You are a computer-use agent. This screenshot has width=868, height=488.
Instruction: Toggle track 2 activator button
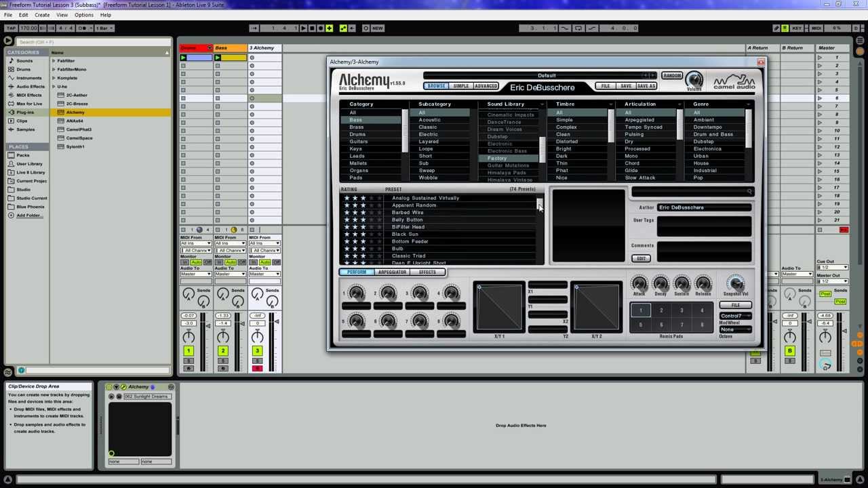(x=223, y=350)
